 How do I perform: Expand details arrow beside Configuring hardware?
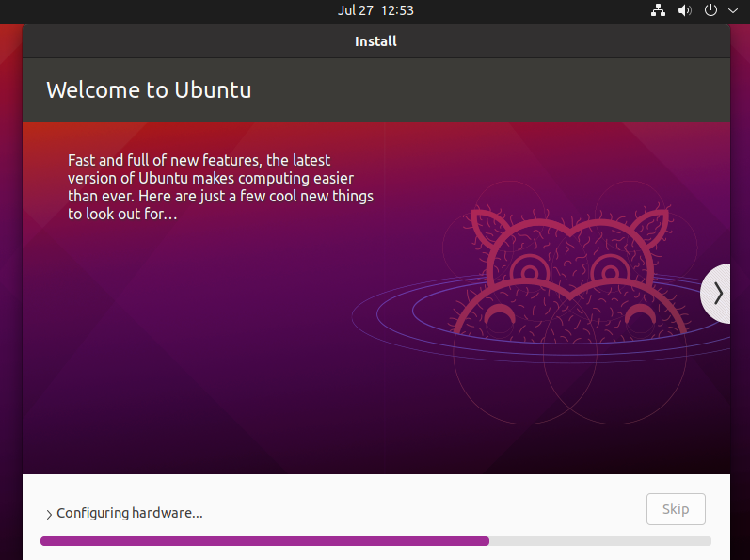click(49, 514)
